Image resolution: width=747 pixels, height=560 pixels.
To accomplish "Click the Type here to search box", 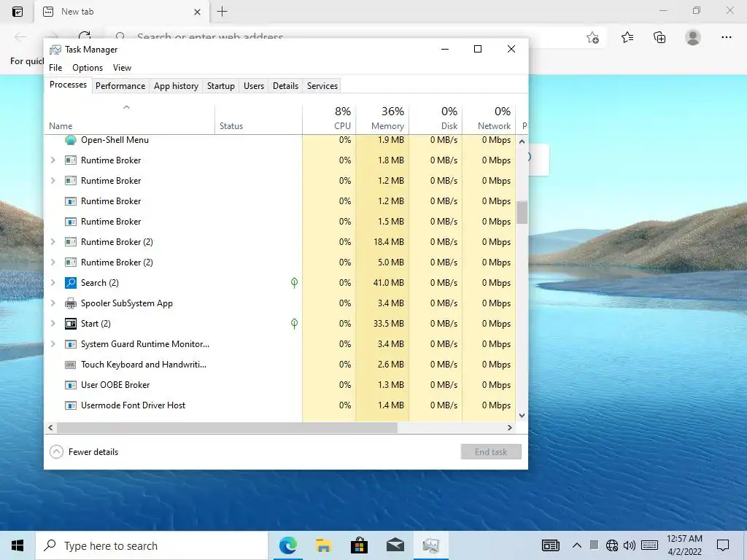I will 152,545.
